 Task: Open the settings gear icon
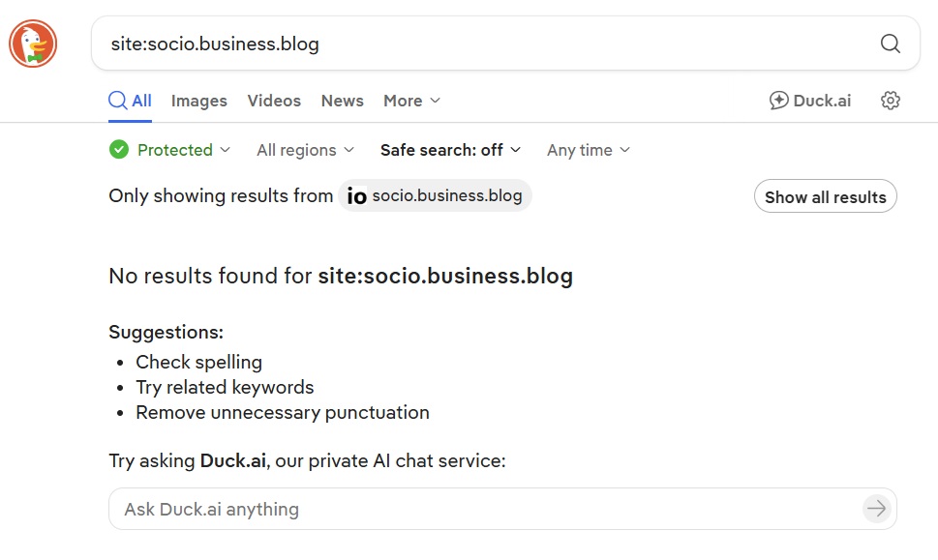click(x=891, y=101)
